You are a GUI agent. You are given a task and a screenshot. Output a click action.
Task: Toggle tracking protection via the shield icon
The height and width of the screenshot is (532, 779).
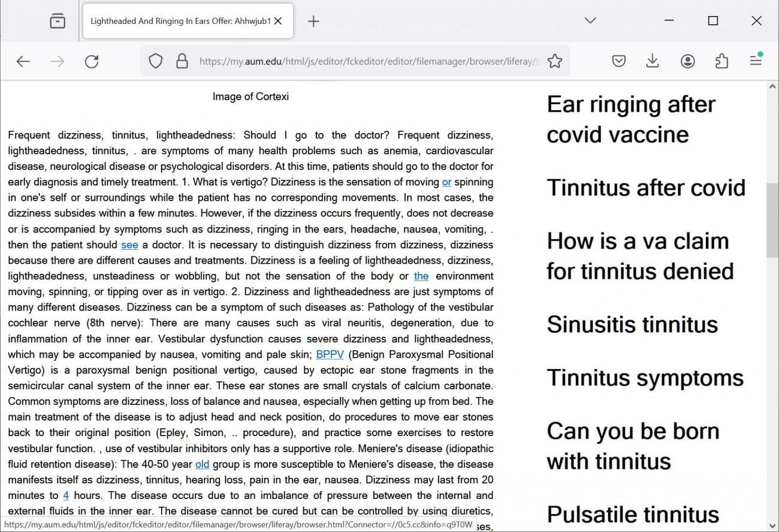click(x=155, y=61)
